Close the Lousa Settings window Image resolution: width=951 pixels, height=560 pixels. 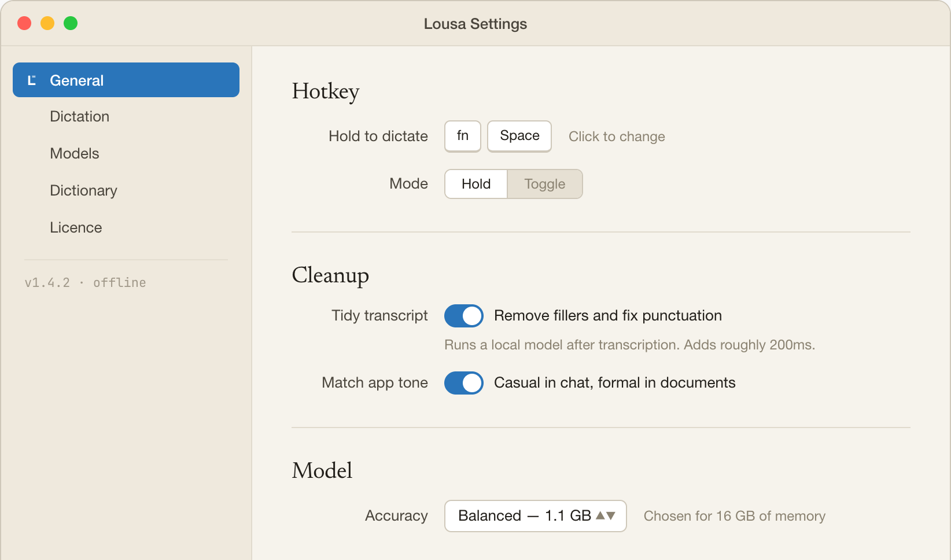[x=24, y=23]
